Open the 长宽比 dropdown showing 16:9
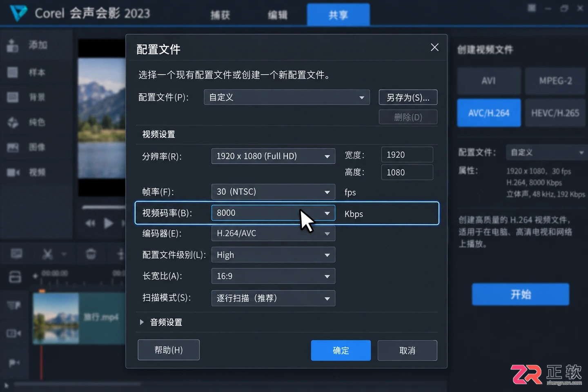Image resolution: width=588 pixels, height=392 pixels. (x=273, y=276)
